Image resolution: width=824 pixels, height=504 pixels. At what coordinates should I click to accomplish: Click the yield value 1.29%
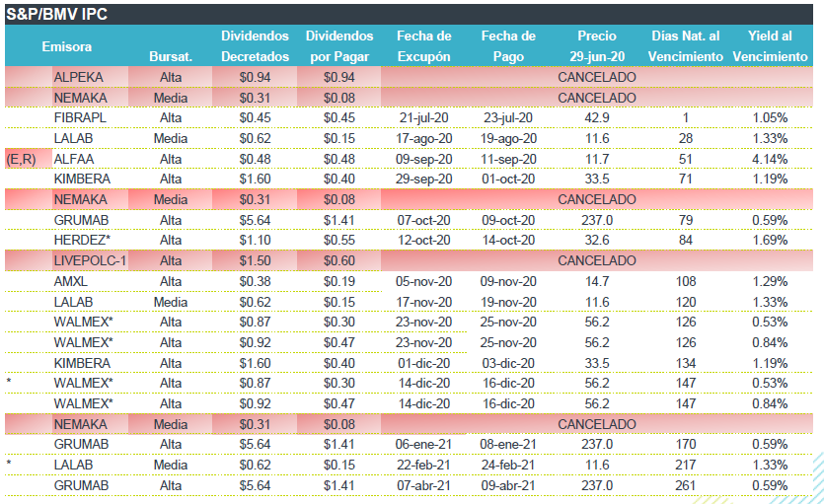(770, 281)
